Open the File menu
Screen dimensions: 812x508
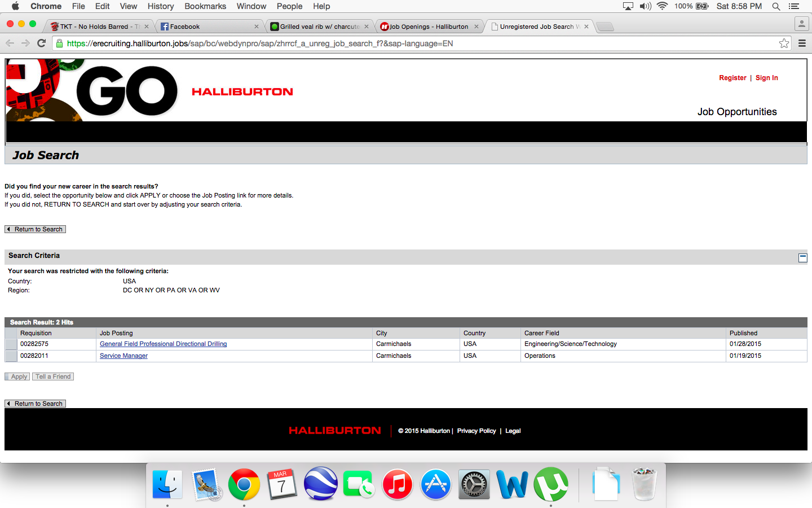point(78,6)
